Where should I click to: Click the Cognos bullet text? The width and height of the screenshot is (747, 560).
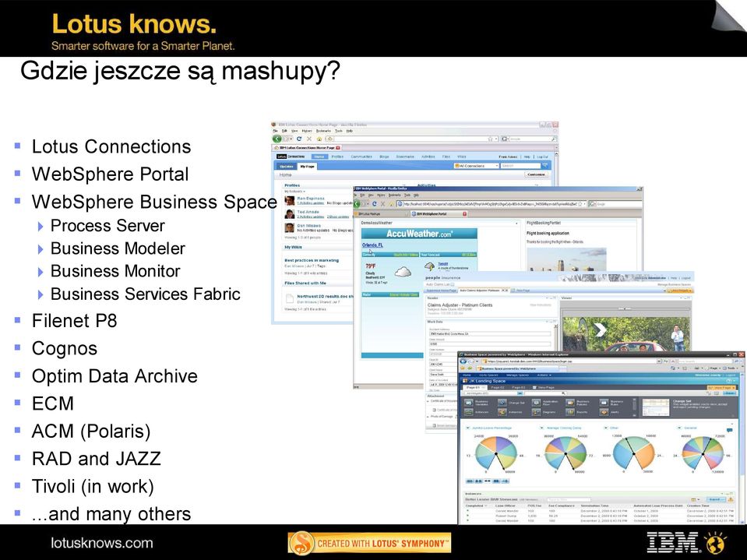tap(65, 349)
